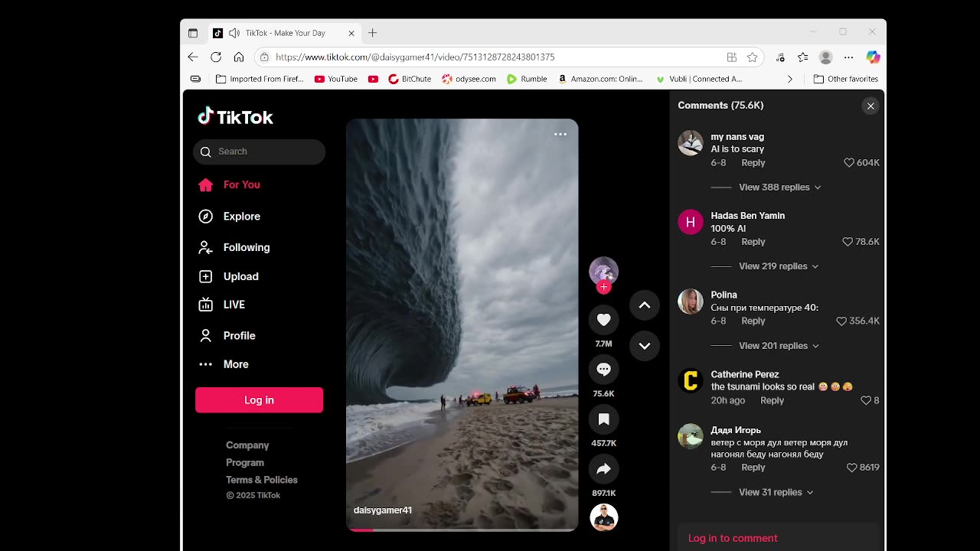Screen dimensions: 980x551
Task: Reply to Hadas Ben Yamin's comment
Action: coord(753,242)
